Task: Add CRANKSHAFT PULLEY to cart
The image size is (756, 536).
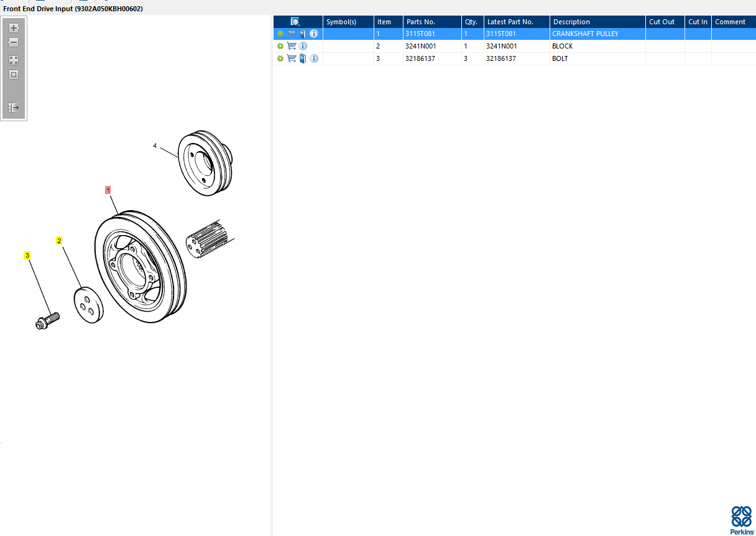Action: tap(292, 34)
